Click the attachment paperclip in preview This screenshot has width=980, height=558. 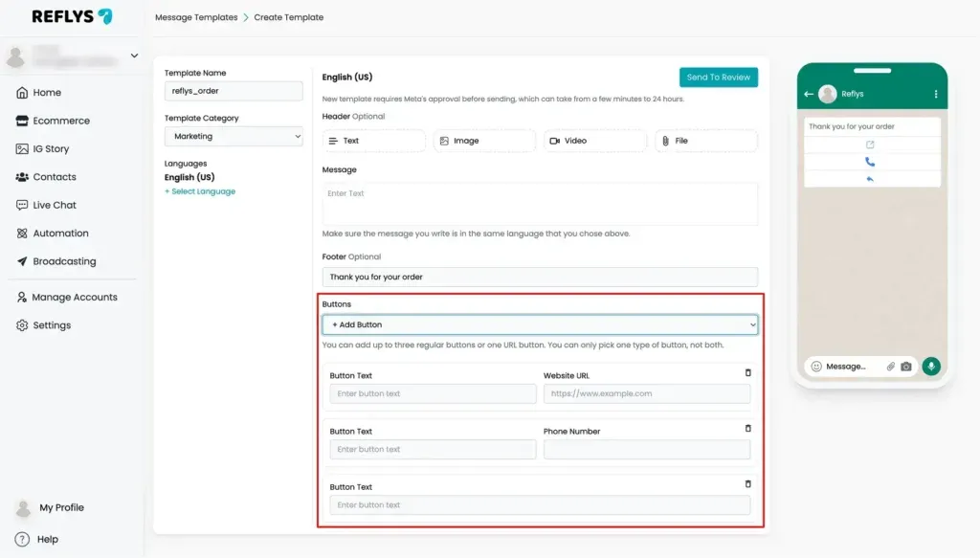[891, 367]
